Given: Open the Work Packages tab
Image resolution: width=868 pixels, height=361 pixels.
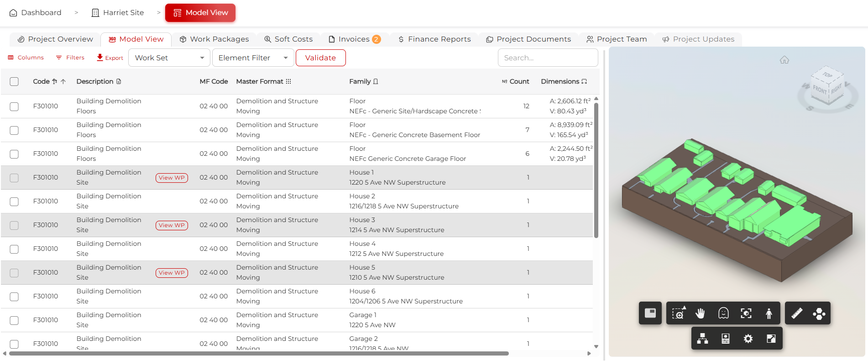Looking at the screenshot, I should (214, 39).
